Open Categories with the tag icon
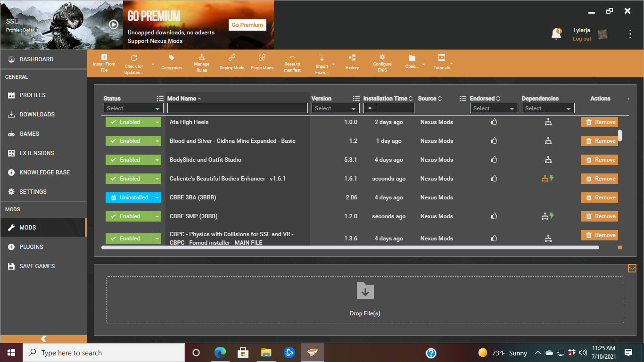 (172, 58)
